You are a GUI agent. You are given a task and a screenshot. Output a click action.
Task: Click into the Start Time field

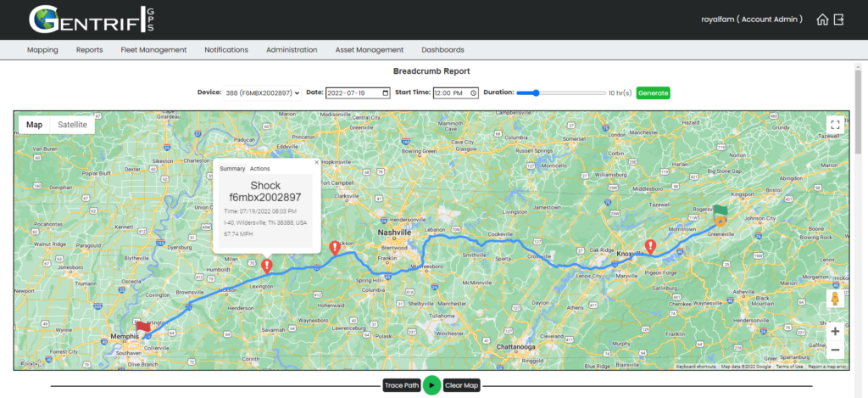(x=455, y=93)
